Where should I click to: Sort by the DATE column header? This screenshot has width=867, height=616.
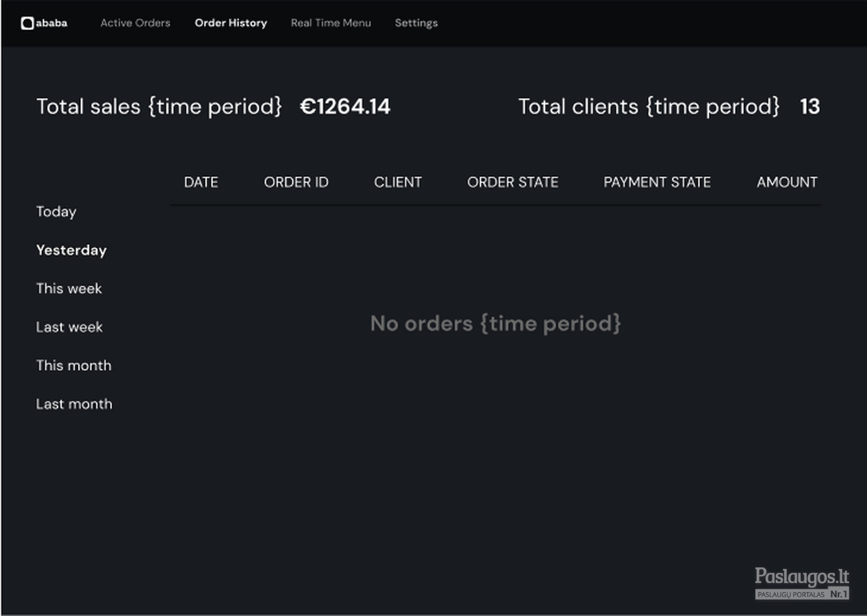coord(201,182)
